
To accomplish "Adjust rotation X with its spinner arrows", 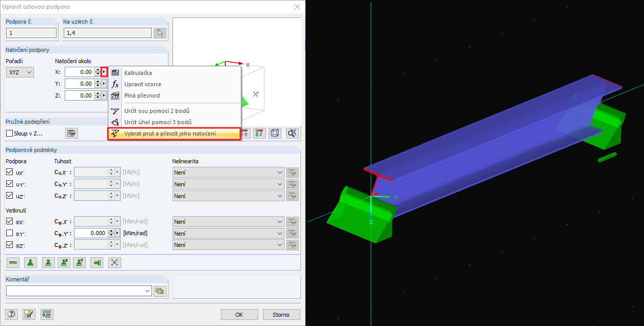I will pyautogui.click(x=98, y=72).
